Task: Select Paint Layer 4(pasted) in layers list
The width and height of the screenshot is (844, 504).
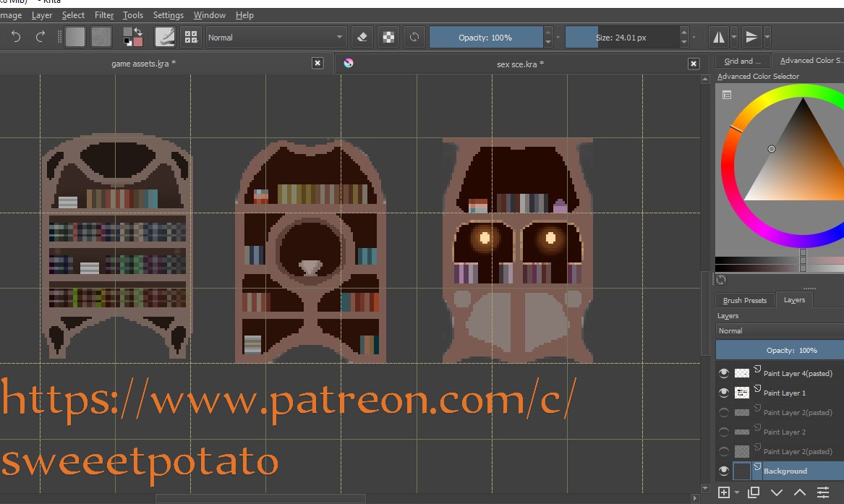Action: coord(798,373)
